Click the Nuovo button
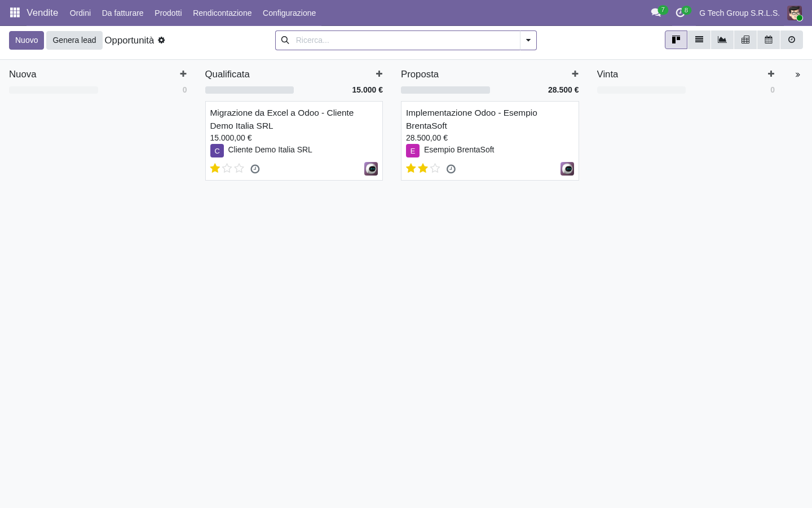The height and width of the screenshot is (508, 812). point(27,40)
